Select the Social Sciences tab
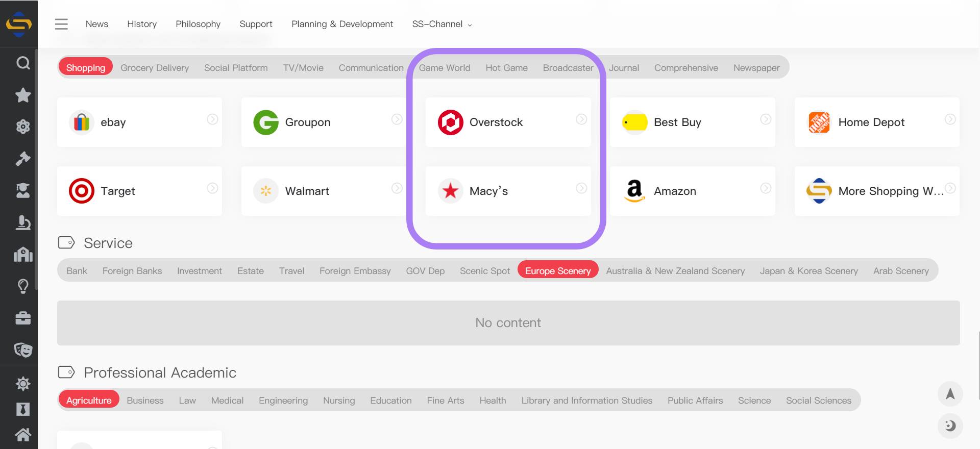The width and height of the screenshot is (980, 449). tap(819, 401)
